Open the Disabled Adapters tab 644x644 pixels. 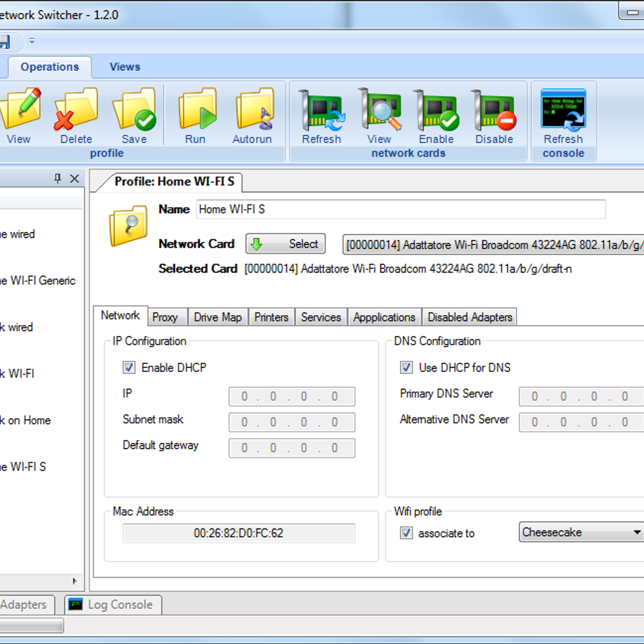pos(470,317)
